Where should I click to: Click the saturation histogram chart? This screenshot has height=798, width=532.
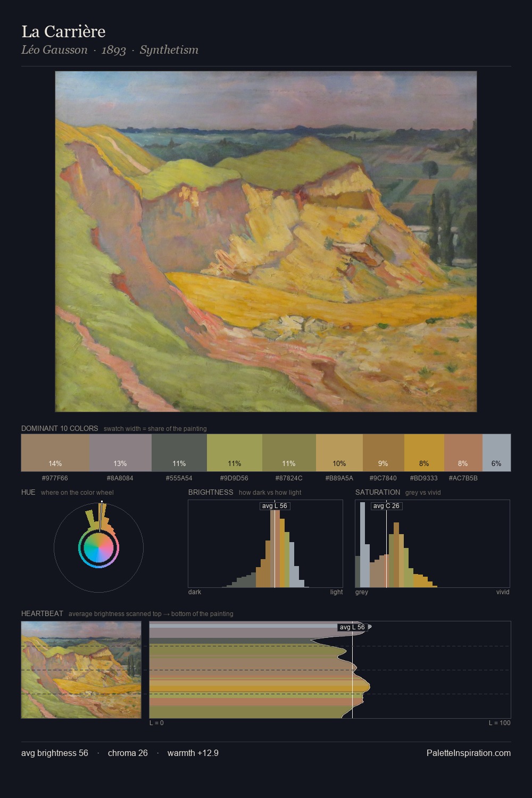(x=433, y=544)
